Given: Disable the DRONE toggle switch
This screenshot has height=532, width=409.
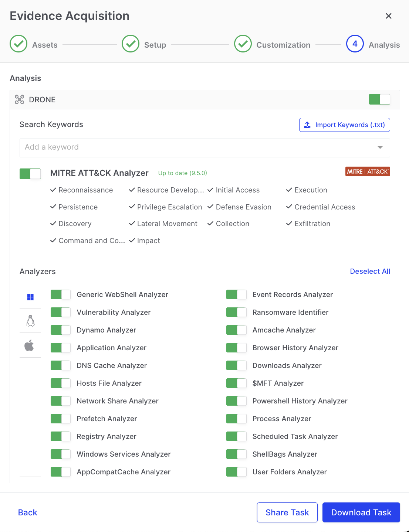Looking at the screenshot, I should tap(379, 99).
